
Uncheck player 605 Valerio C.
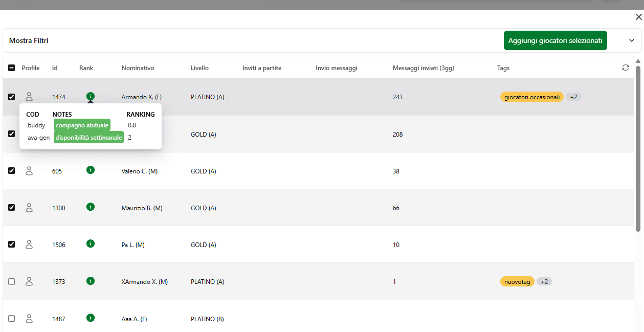pyautogui.click(x=12, y=171)
